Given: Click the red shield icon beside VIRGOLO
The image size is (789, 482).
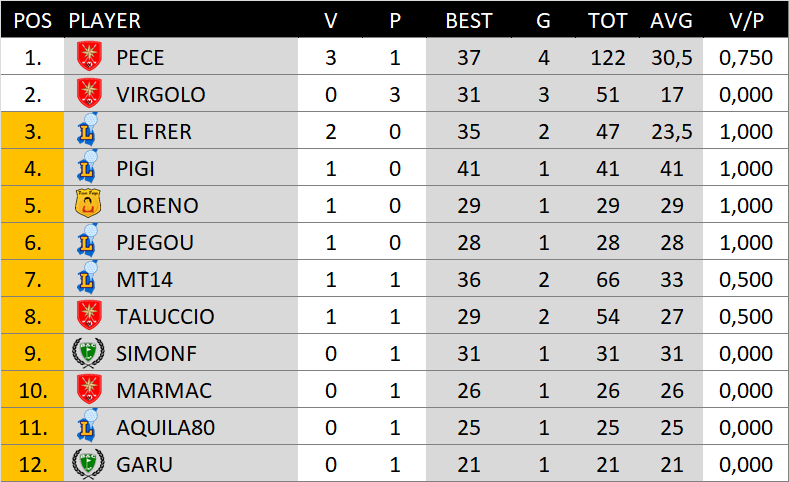Looking at the screenshot, I should coord(89,94).
